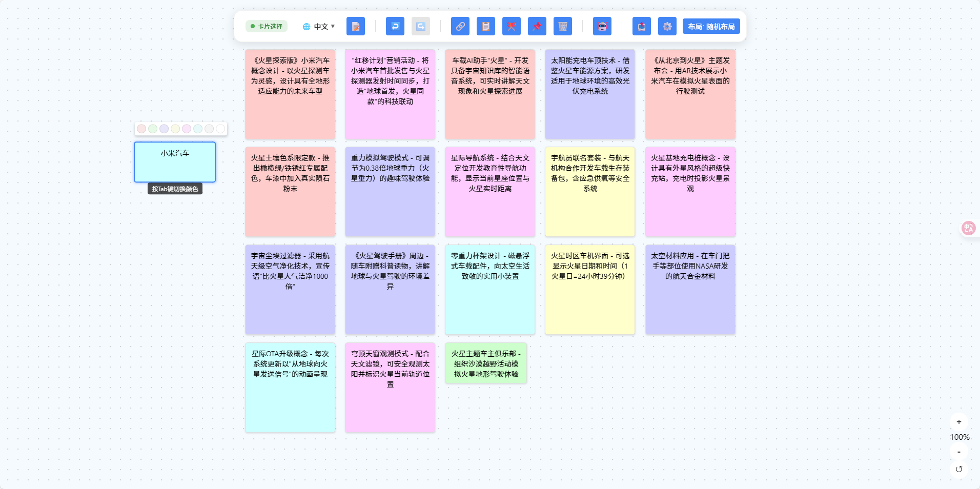Undo the last action
Viewport: 980px width, 489px height.
coord(395,26)
